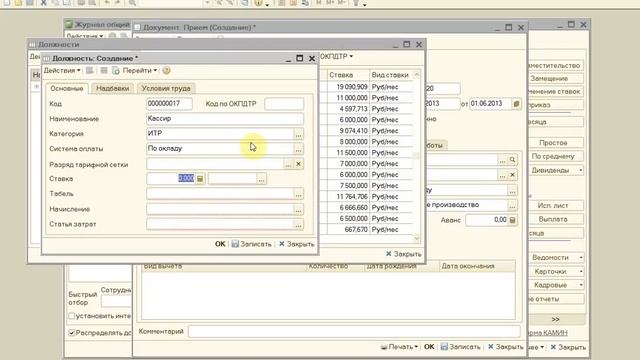Click OK in Прием document window
The height and width of the screenshot is (360, 640).
coord(429,347)
